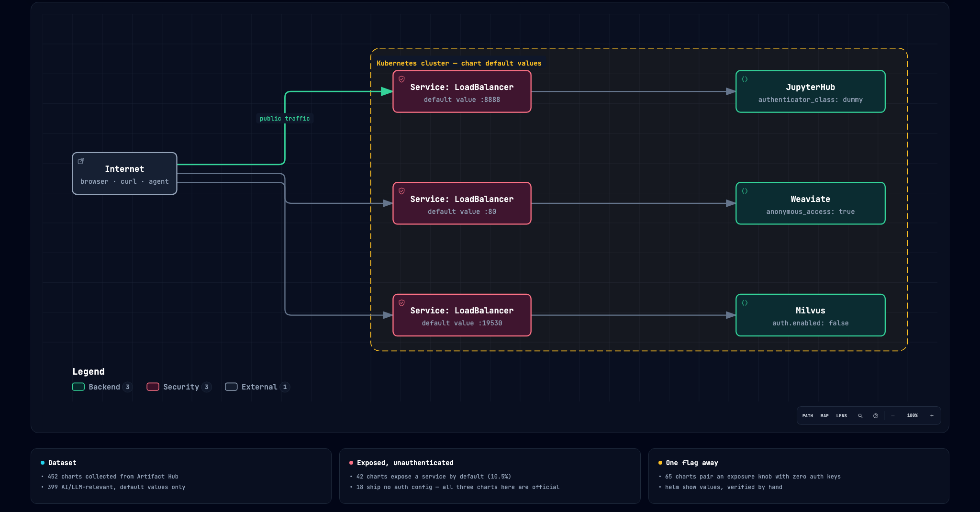Viewport: 980px width, 512px height.
Task: Click the green Backend legend swatch
Action: [x=78, y=387]
